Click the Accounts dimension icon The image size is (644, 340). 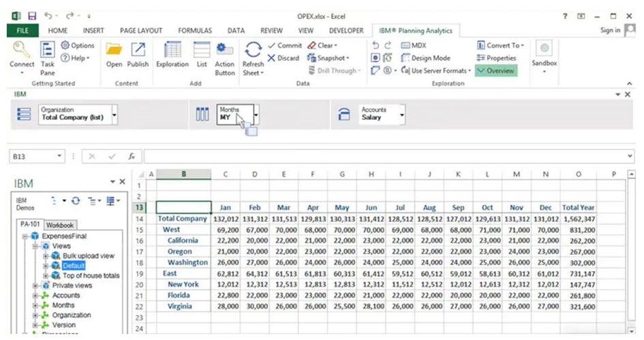click(x=45, y=295)
